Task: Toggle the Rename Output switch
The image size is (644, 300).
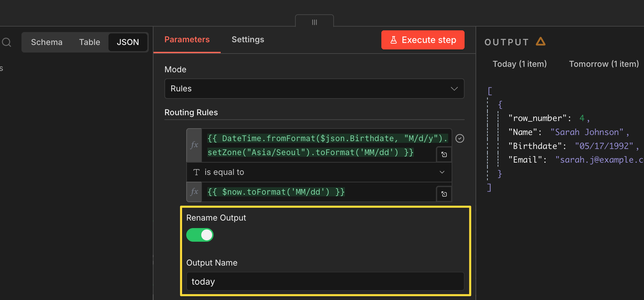Action: click(x=200, y=235)
